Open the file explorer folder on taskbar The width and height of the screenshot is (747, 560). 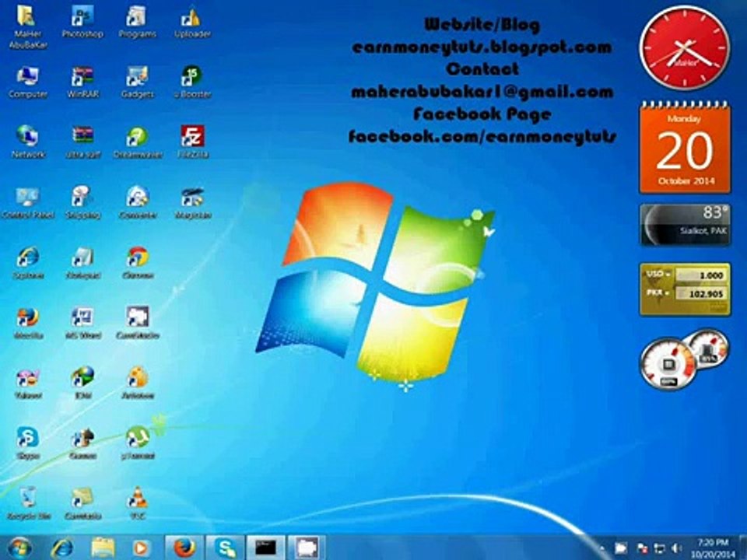coord(103,548)
